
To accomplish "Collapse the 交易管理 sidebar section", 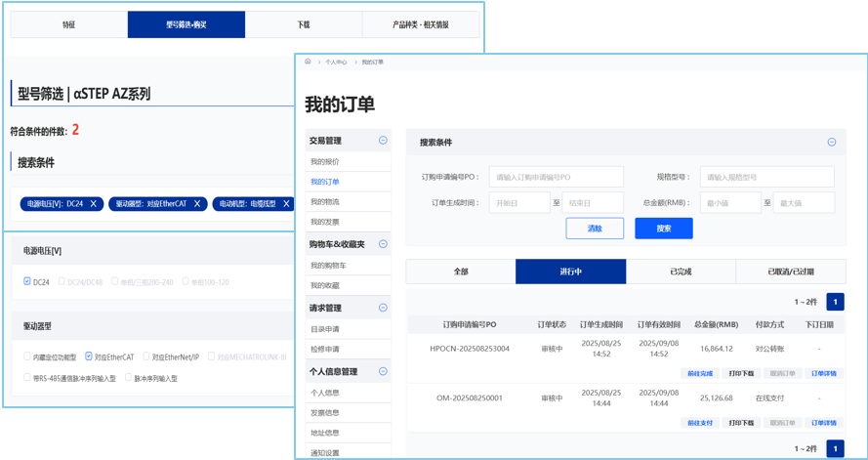I will [383, 141].
